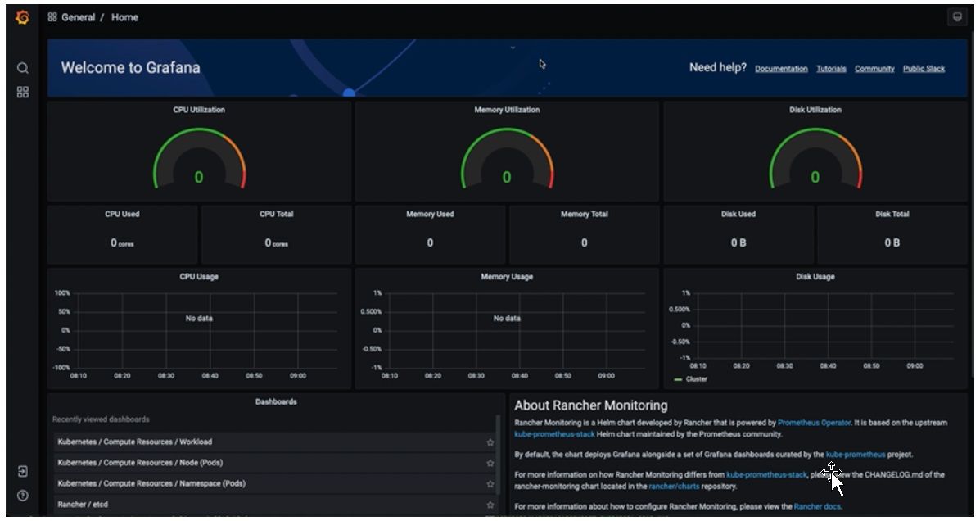This screenshot has width=980, height=521.
Task: Click the sign in icon in sidebar
Action: 23,471
